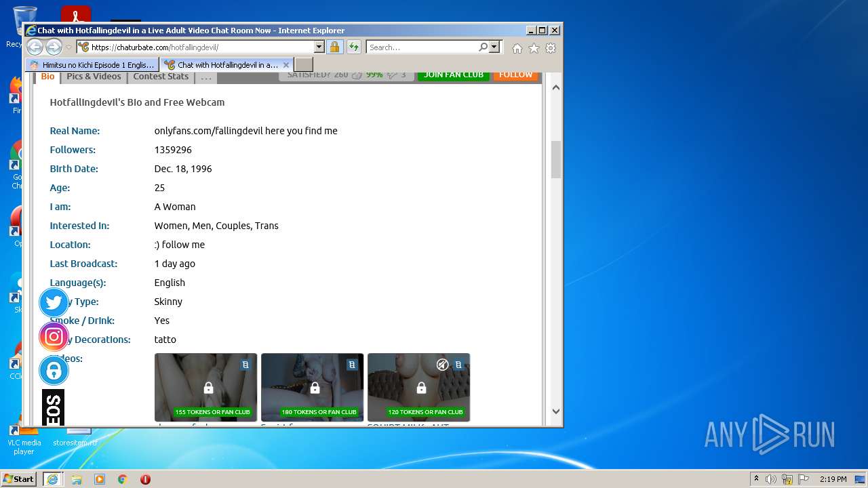Click the followers count 1359296

click(173, 150)
